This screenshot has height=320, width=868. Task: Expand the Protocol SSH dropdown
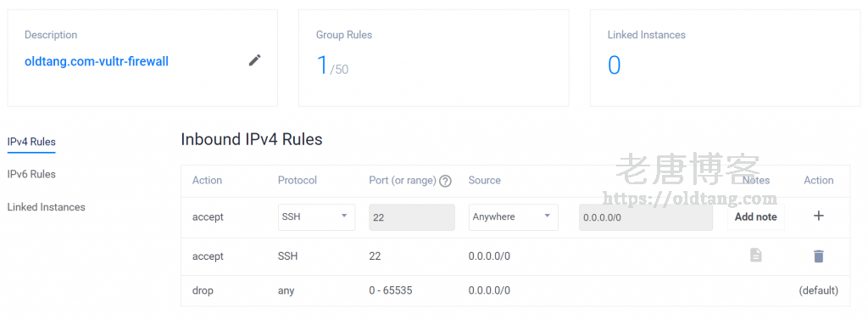tap(317, 216)
